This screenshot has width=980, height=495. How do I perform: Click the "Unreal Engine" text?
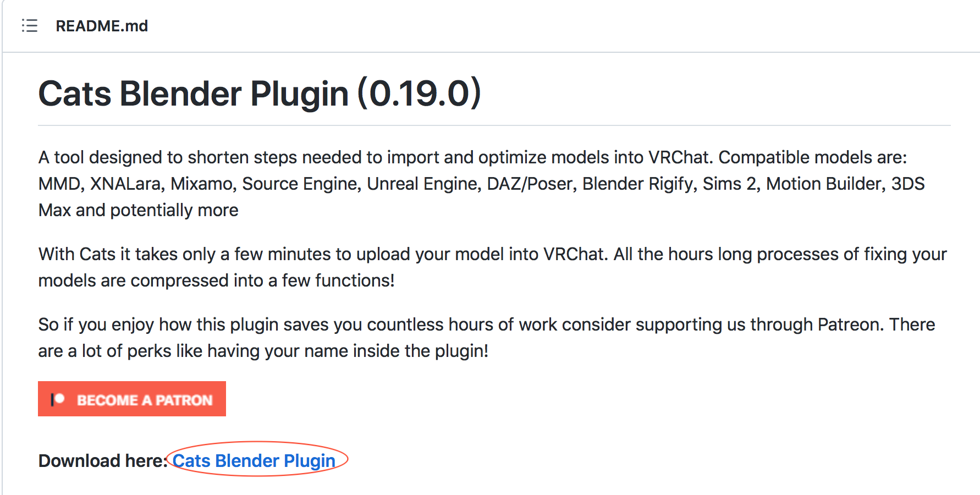422,184
